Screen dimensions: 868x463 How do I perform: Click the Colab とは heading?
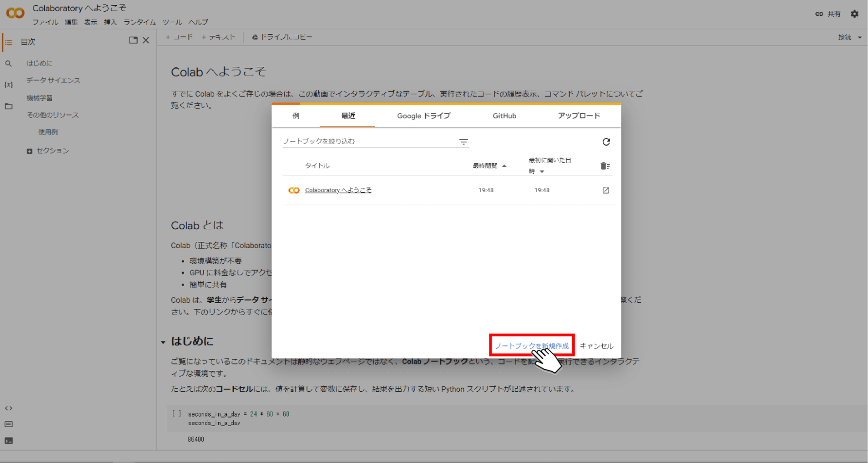[197, 225]
